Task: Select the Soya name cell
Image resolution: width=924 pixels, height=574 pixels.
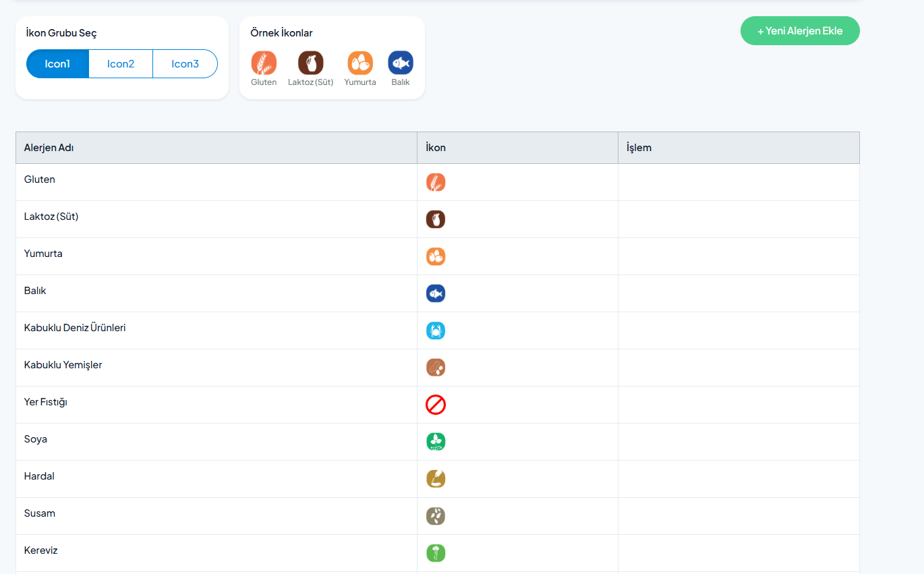Action: pyautogui.click(x=216, y=442)
